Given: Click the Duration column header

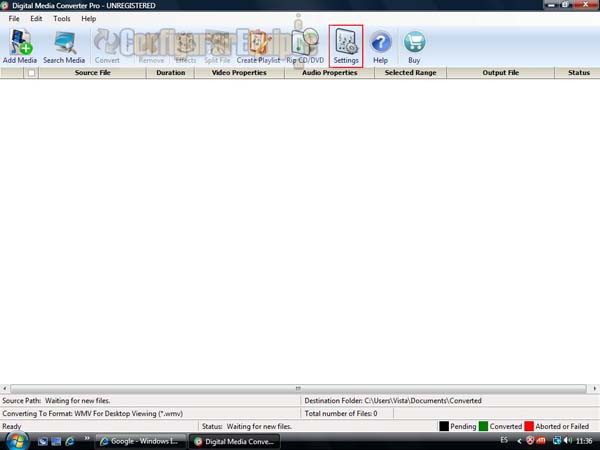Looking at the screenshot, I should click(x=171, y=73).
